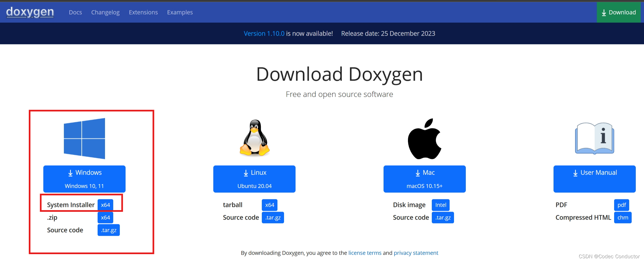This screenshot has height=261, width=644.
Task: Download the manual as pdf
Action: click(x=622, y=205)
